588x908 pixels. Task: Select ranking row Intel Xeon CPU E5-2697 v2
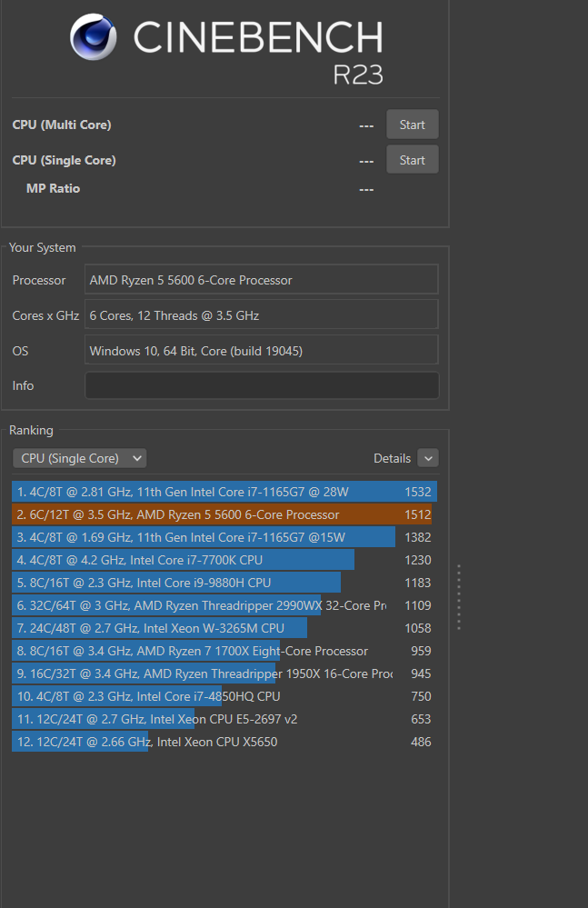click(x=224, y=719)
